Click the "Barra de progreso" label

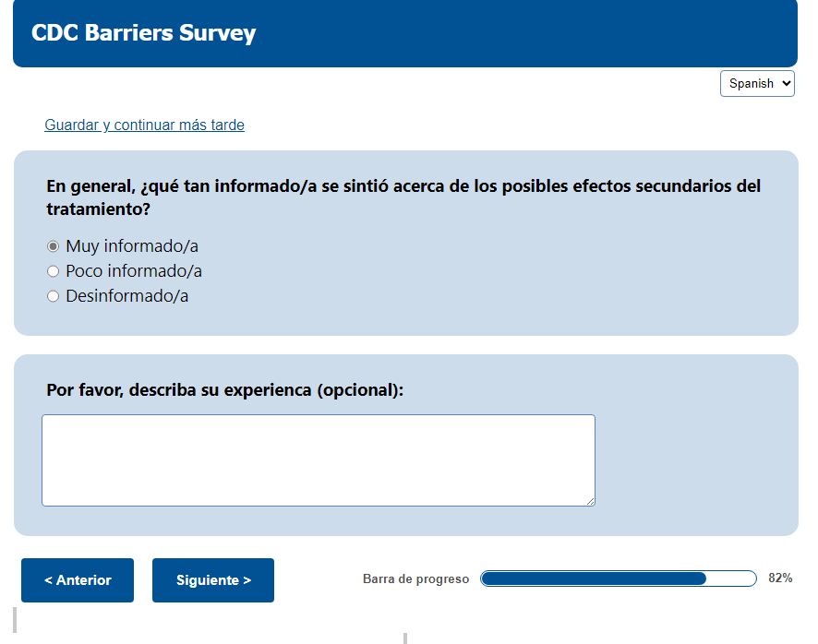point(415,579)
